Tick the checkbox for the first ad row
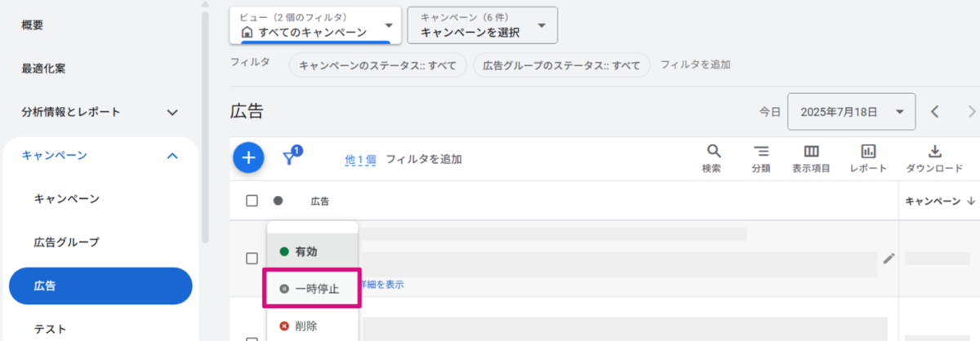The width and height of the screenshot is (980, 341). [x=252, y=259]
